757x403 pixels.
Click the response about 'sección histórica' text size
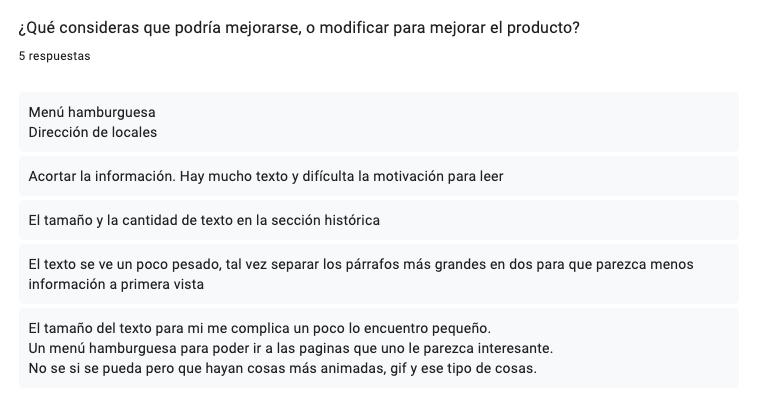pos(204,220)
